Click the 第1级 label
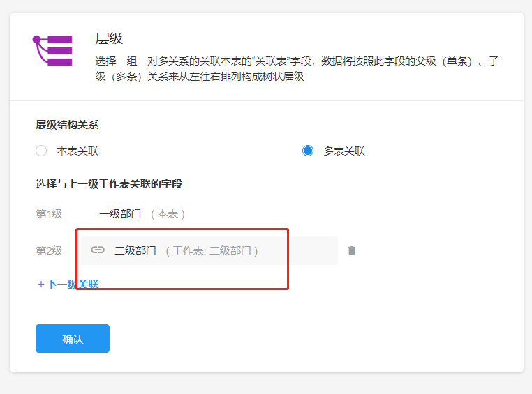The image size is (532, 394). coord(49,214)
